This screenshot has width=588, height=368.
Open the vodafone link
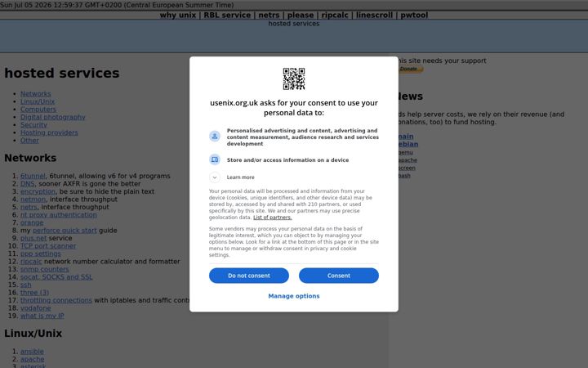[x=36, y=308]
